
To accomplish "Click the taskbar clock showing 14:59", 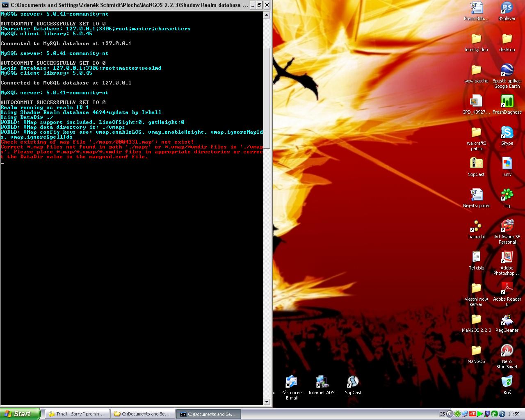I will (514, 414).
